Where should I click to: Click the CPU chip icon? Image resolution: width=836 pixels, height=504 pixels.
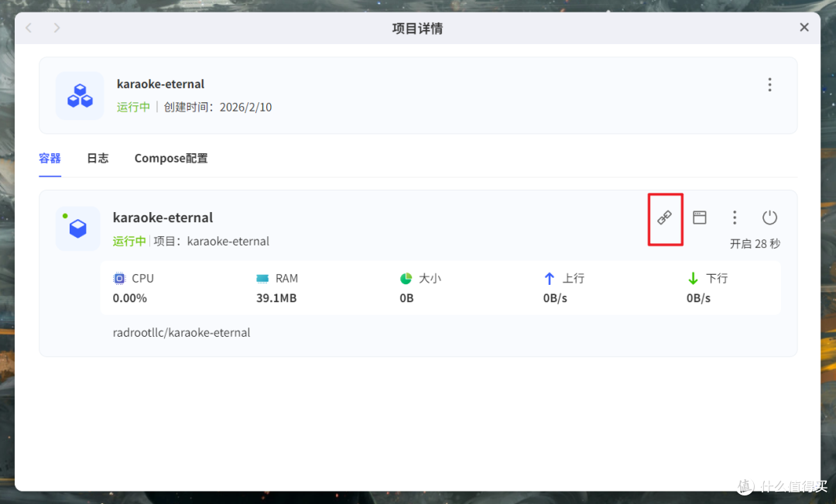coord(119,279)
